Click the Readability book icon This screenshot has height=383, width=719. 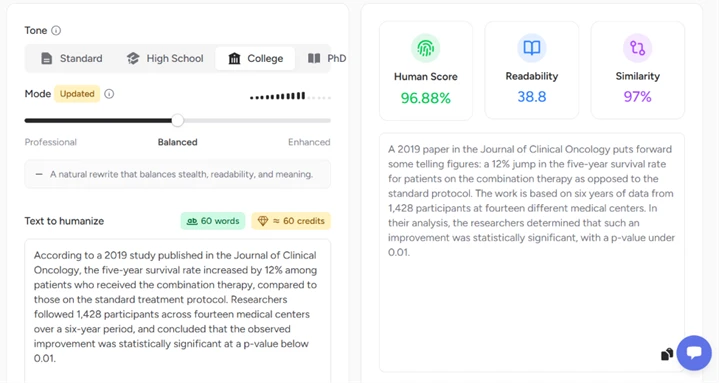coord(532,48)
